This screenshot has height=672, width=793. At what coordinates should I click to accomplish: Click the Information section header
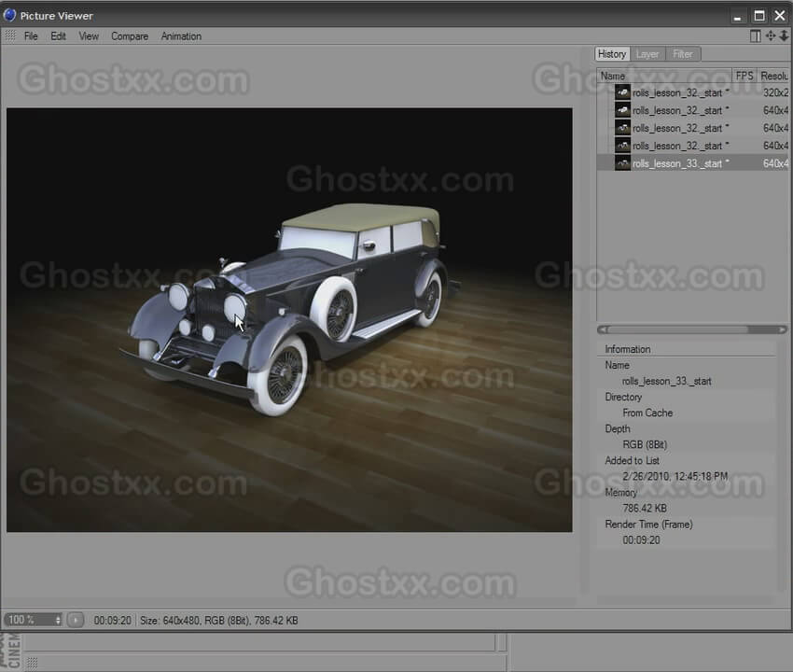(628, 349)
